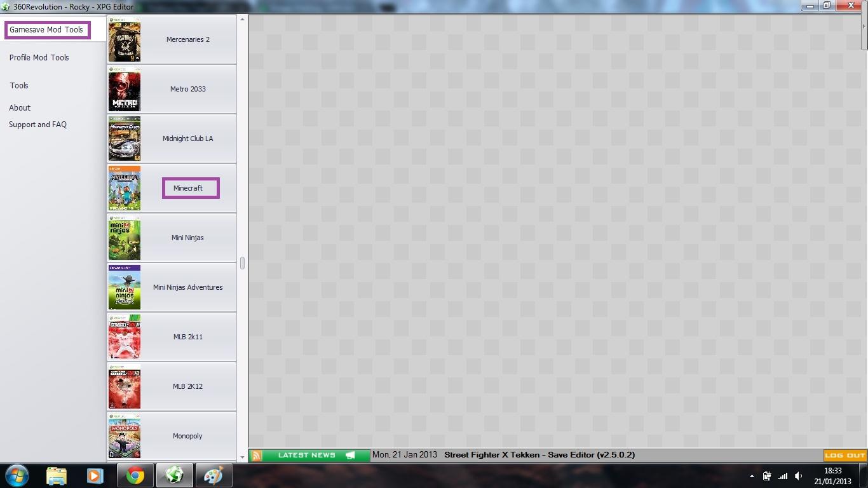Choose Mini Ninjas from the game list
Screen dimensions: 868x488
187,238
